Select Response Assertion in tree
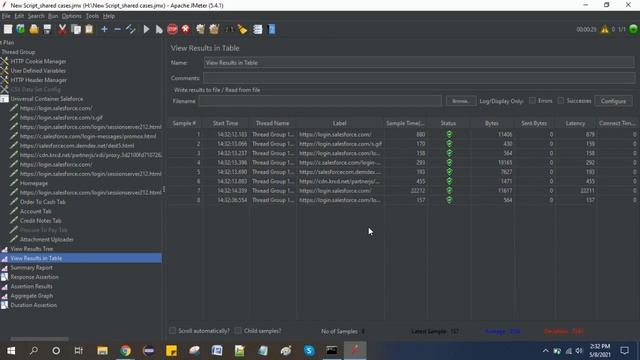The image size is (640, 360). click(x=34, y=277)
